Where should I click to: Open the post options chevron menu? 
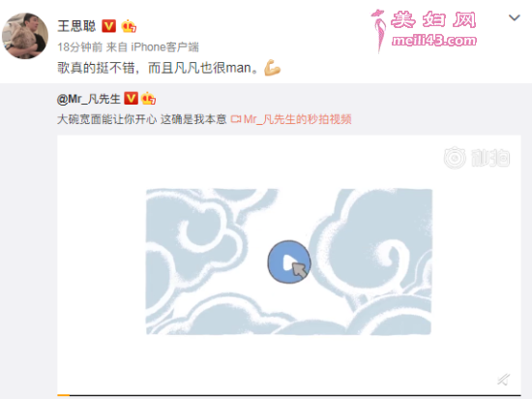515,17
